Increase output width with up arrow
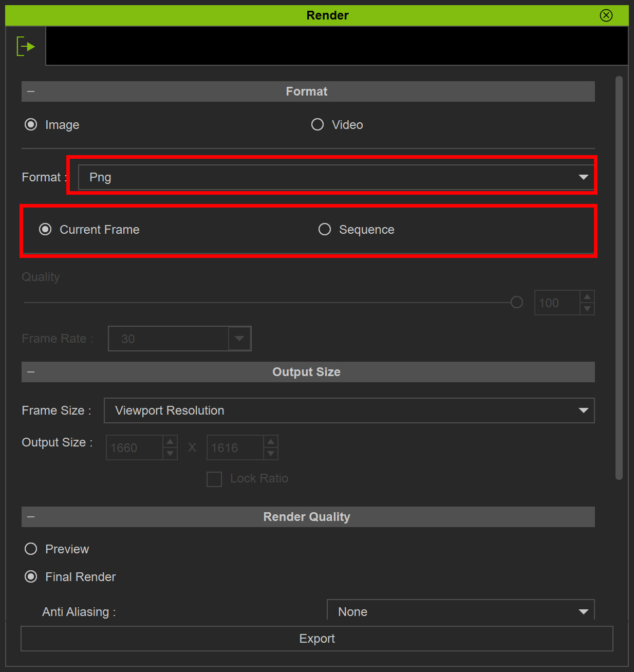 click(170, 441)
